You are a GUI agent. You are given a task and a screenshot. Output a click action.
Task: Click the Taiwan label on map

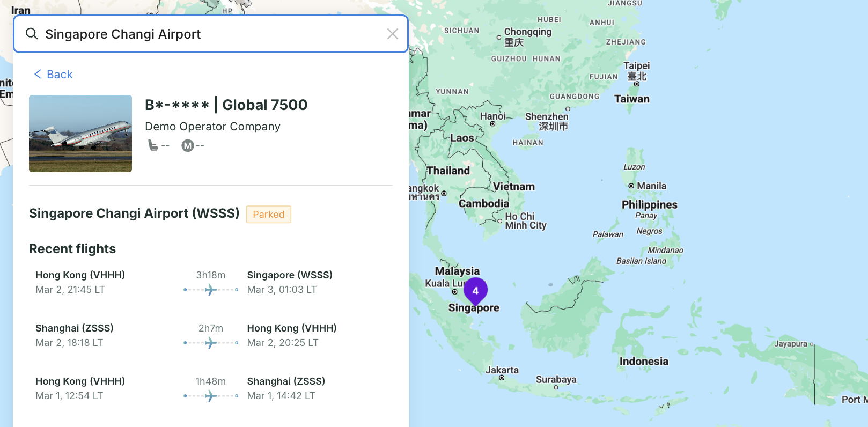632,99
